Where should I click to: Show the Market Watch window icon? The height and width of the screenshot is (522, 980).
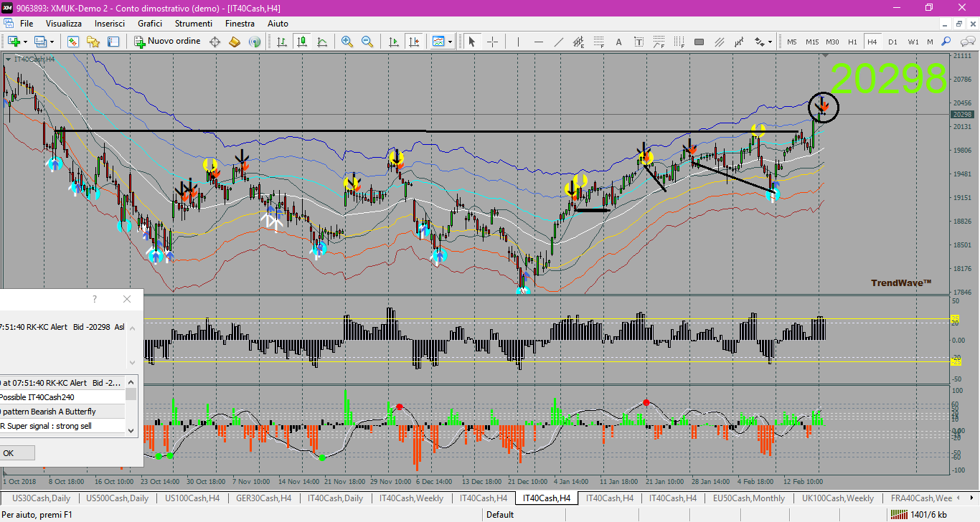click(72, 42)
